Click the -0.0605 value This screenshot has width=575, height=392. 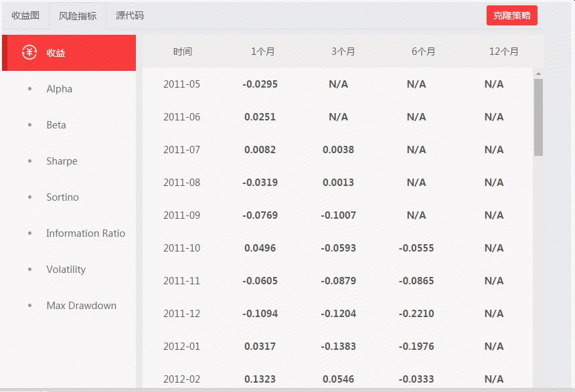coord(260,281)
